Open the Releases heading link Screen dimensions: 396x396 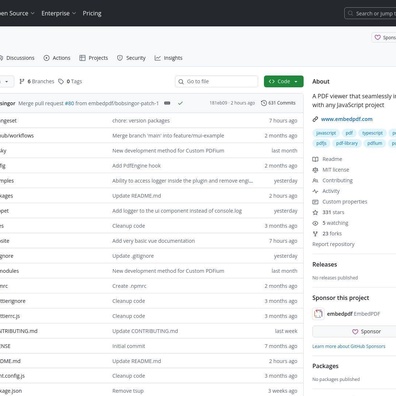click(325, 265)
